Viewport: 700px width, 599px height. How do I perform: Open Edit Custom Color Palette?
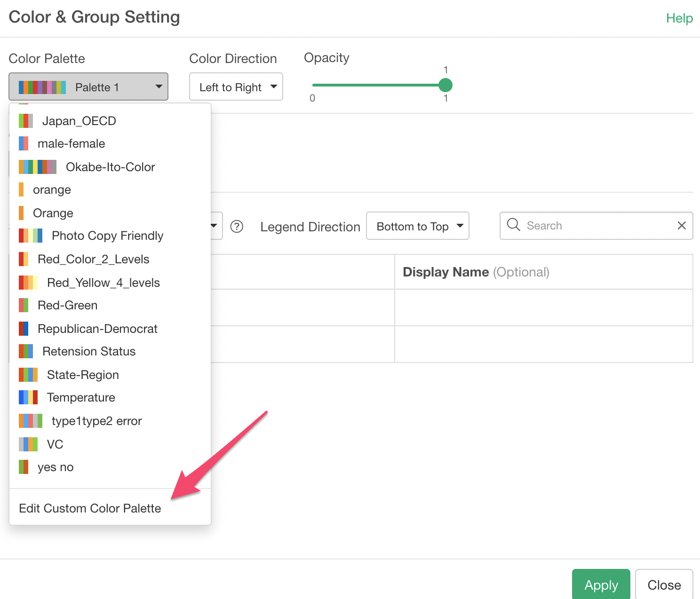click(110, 508)
